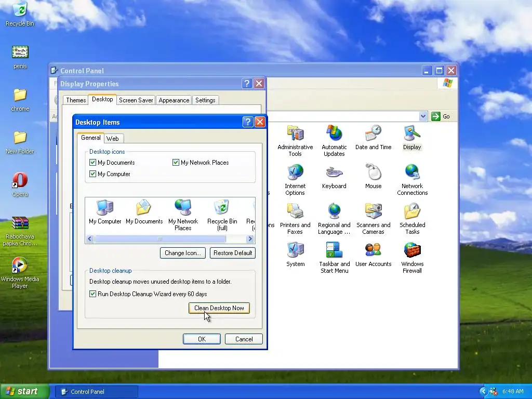Maximize the Control Panel window
This screenshot has height=399, width=532.
(x=439, y=71)
